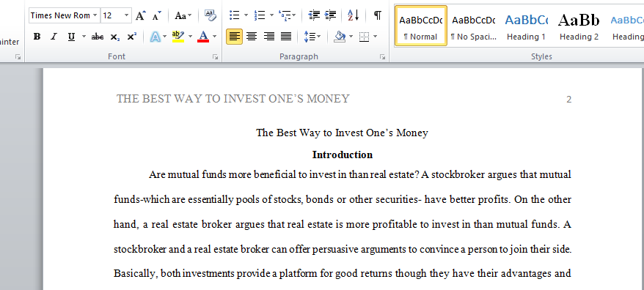Image resolution: width=644 pixels, height=290 pixels.
Task: Decrease paragraph indent
Action: pyautogui.click(x=314, y=15)
